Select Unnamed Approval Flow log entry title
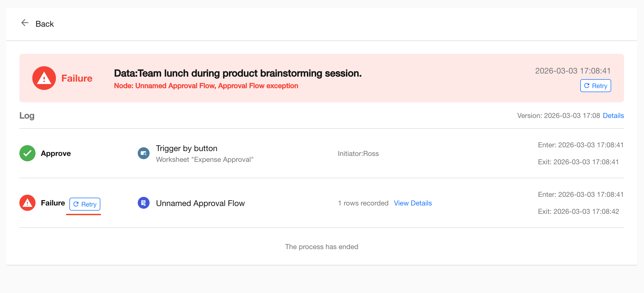 pos(200,203)
